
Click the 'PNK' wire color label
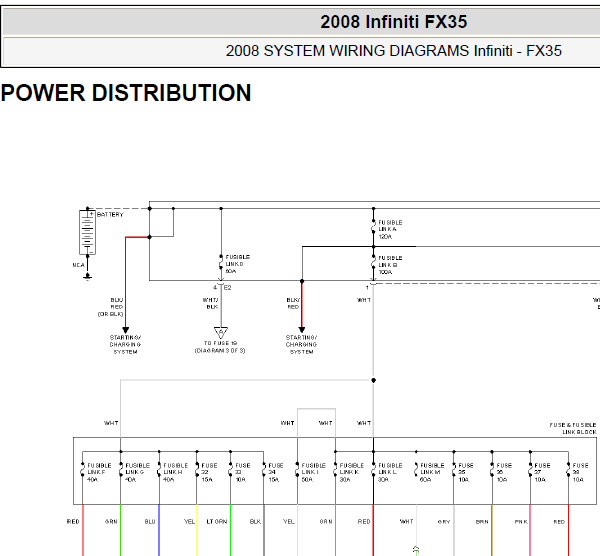click(x=521, y=522)
